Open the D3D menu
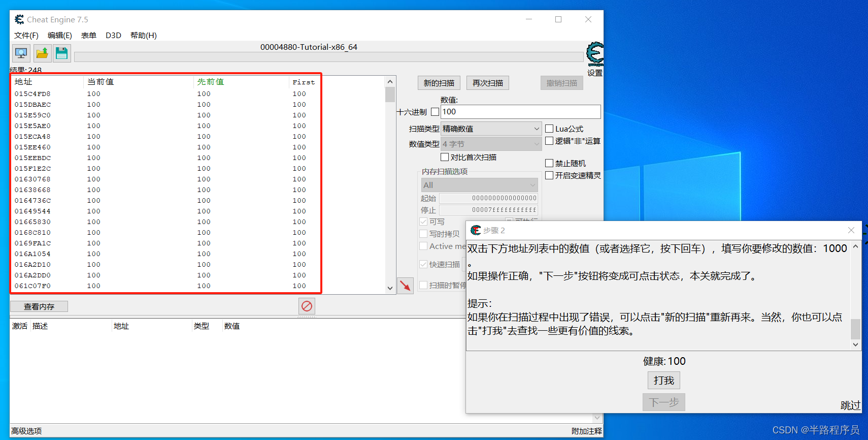Screen dimensions: 868x440 (x=113, y=35)
